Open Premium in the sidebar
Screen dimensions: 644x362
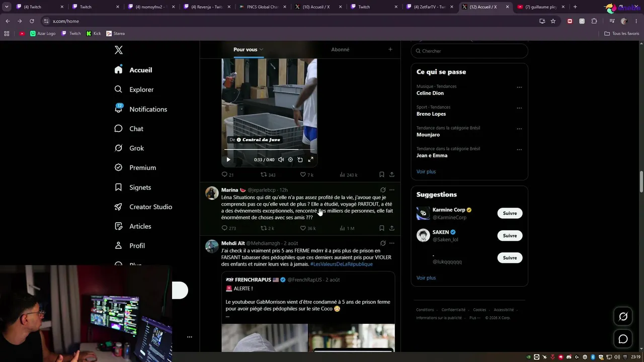(x=135, y=167)
